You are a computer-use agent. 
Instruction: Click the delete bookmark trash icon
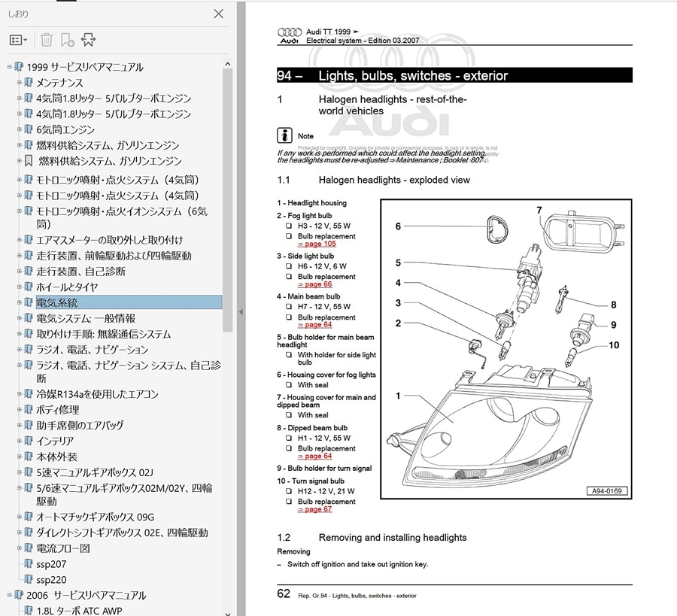point(46,40)
